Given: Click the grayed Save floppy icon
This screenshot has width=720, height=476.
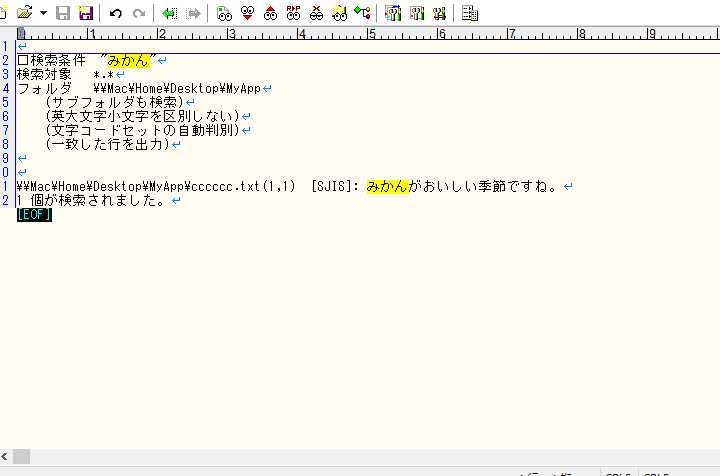Looking at the screenshot, I should coord(63,13).
